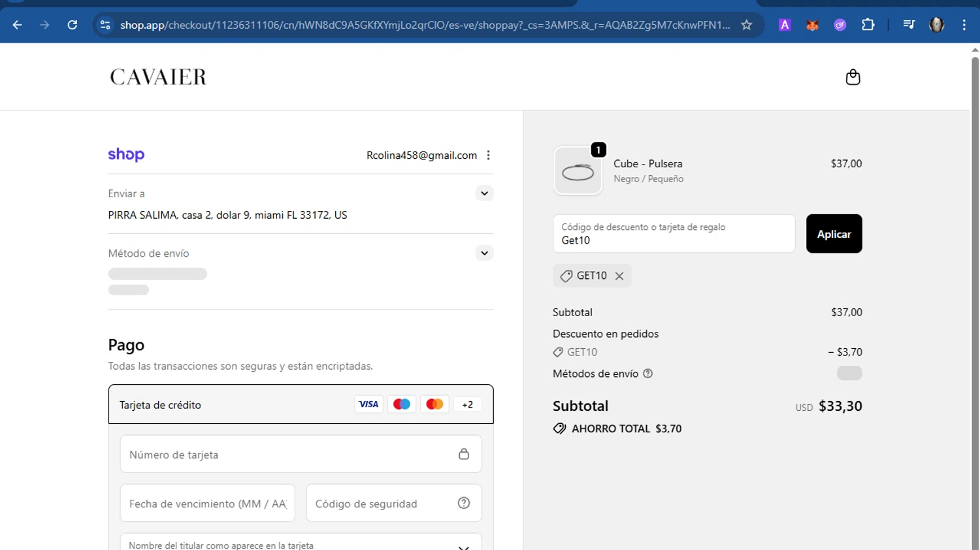Click the Negro / Pequeño variant text
The height and width of the screenshot is (550, 980).
(x=648, y=179)
